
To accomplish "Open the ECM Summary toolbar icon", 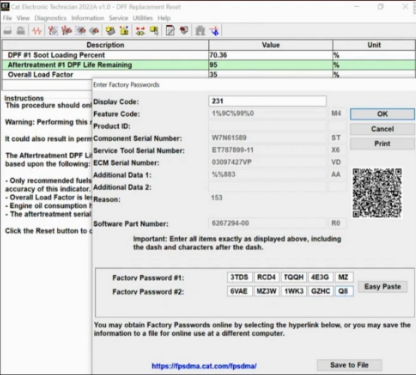I will [x=110, y=31].
